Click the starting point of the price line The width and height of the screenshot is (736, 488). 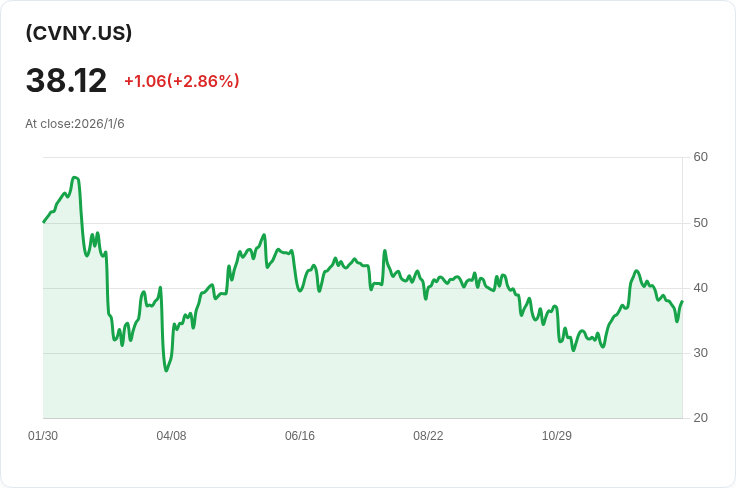point(44,222)
